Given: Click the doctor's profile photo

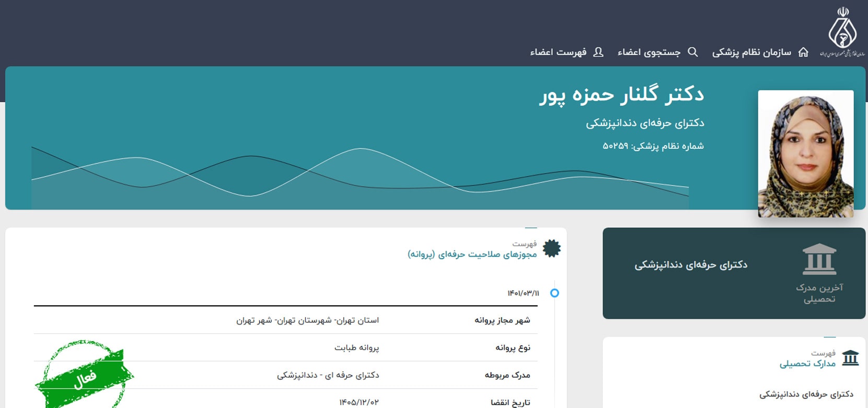Looking at the screenshot, I should click(806, 154).
